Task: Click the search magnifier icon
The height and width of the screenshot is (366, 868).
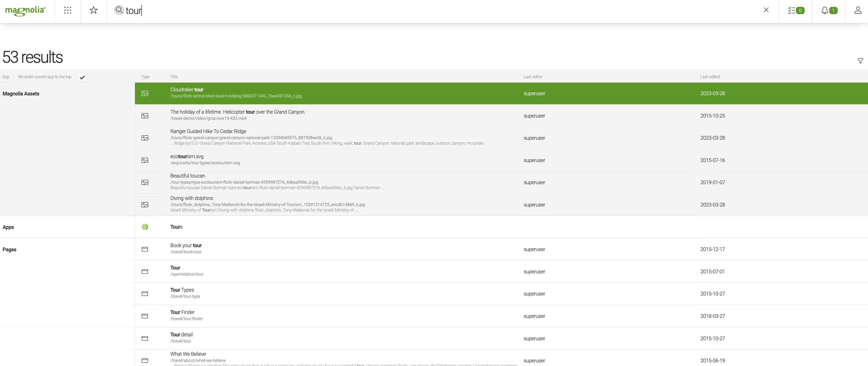Action: [119, 10]
